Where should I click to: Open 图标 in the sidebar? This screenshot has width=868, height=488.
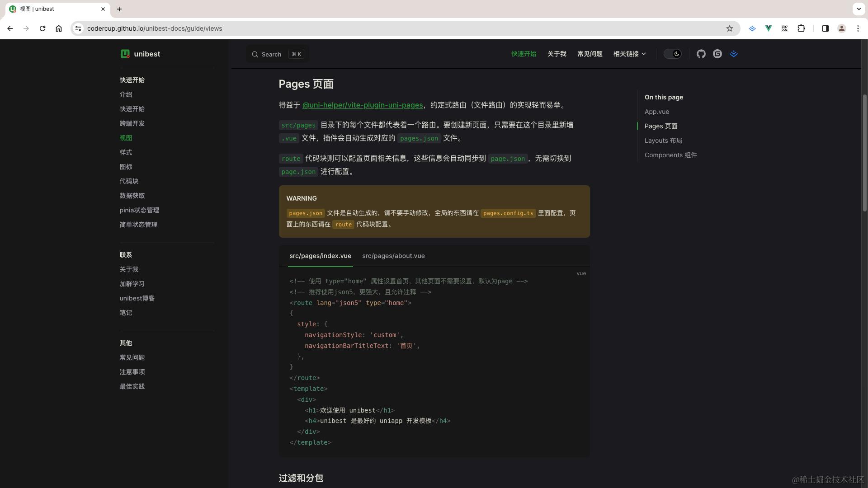126,167
